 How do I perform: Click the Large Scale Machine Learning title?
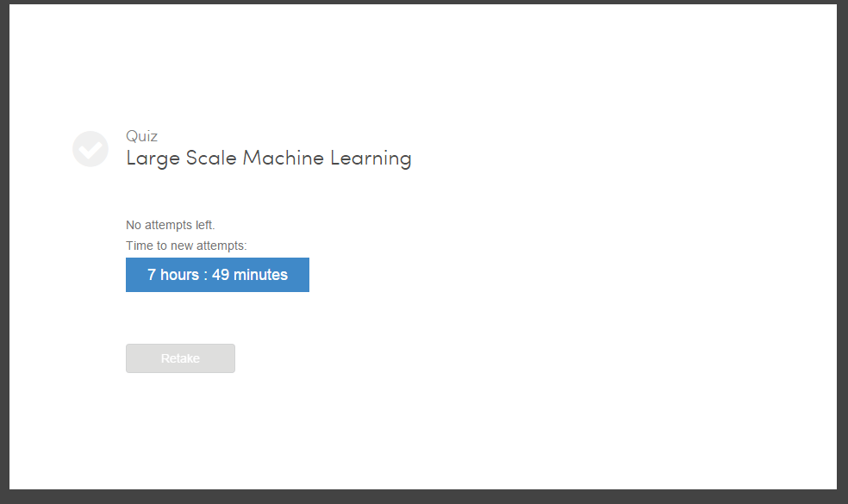269,159
